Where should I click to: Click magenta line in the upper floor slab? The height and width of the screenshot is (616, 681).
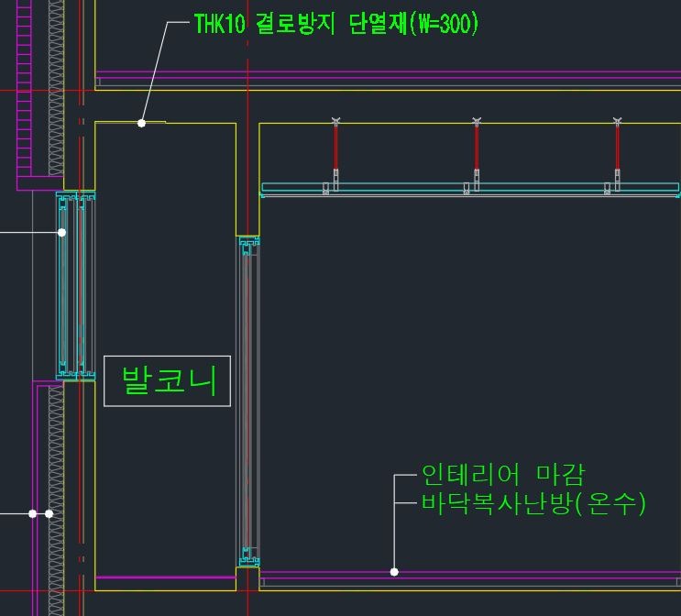coord(385,72)
